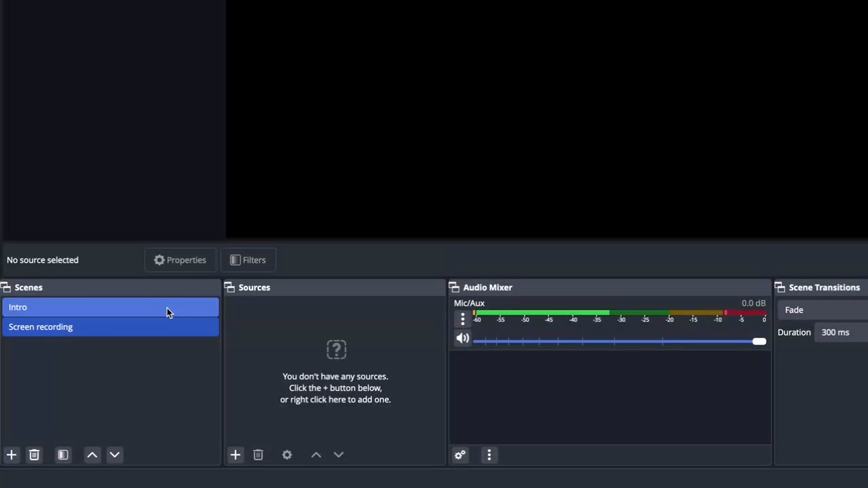Image resolution: width=868 pixels, height=488 pixels.
Task: Float the Scenes dock panel
Action: [x=6, y=288]
